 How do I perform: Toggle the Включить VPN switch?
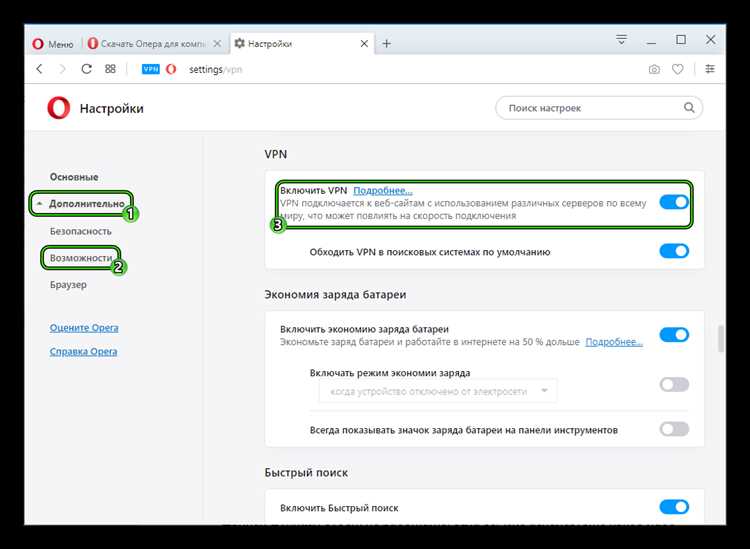point(674,202)
